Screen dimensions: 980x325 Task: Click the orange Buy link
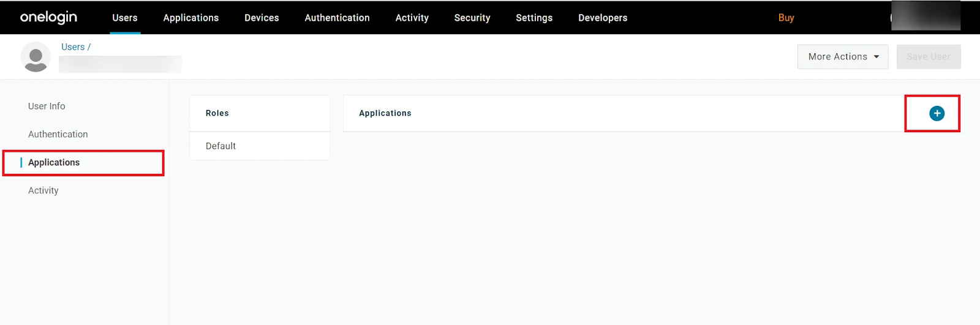point(786,18)
